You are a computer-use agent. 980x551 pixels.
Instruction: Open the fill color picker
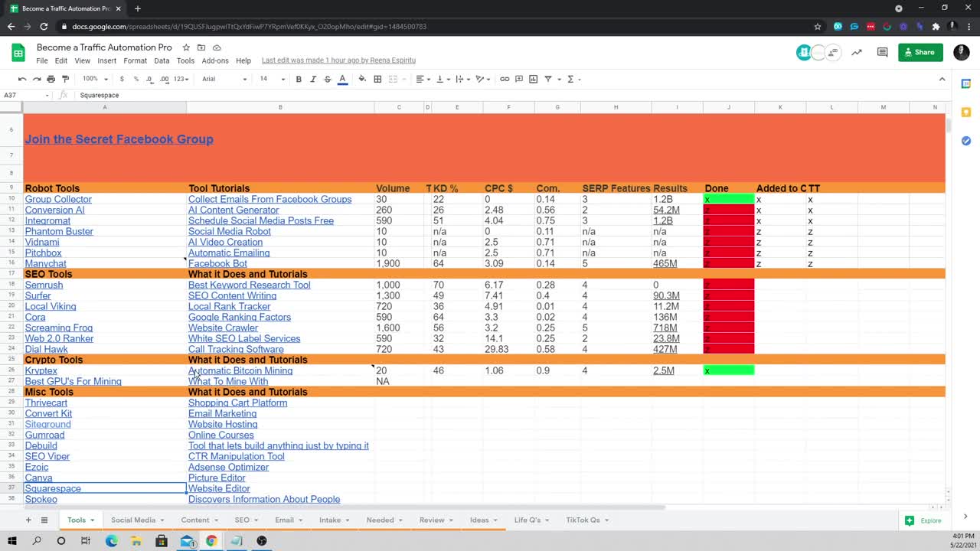pos(362,79)
